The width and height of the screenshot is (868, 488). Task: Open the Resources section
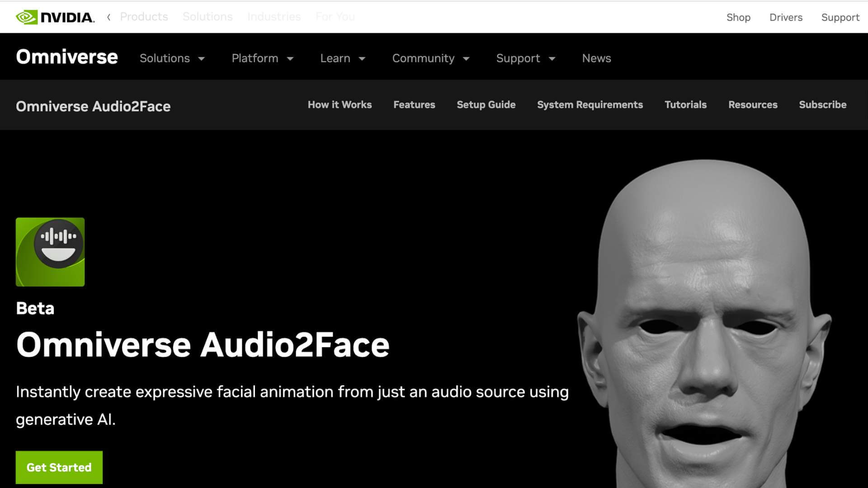pyautogui.click(x=753, y=105)
